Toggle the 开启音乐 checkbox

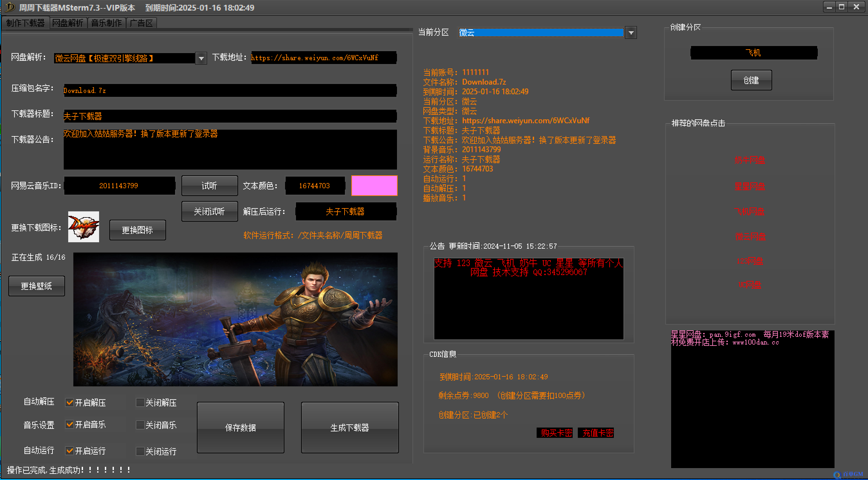(x=70, y=424)
